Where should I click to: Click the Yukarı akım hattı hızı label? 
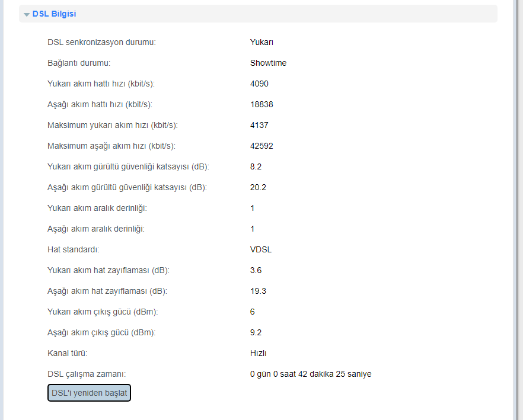click(x=101, y=84)
